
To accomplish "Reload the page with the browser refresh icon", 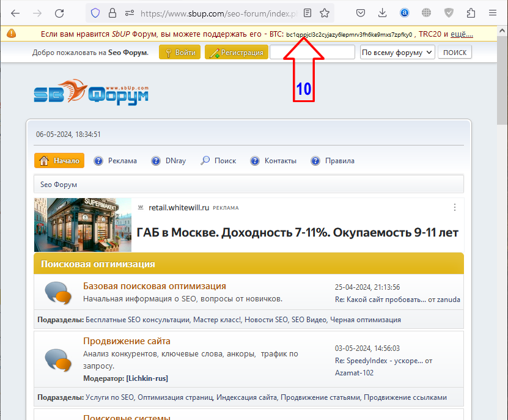I will pos(59,13).
